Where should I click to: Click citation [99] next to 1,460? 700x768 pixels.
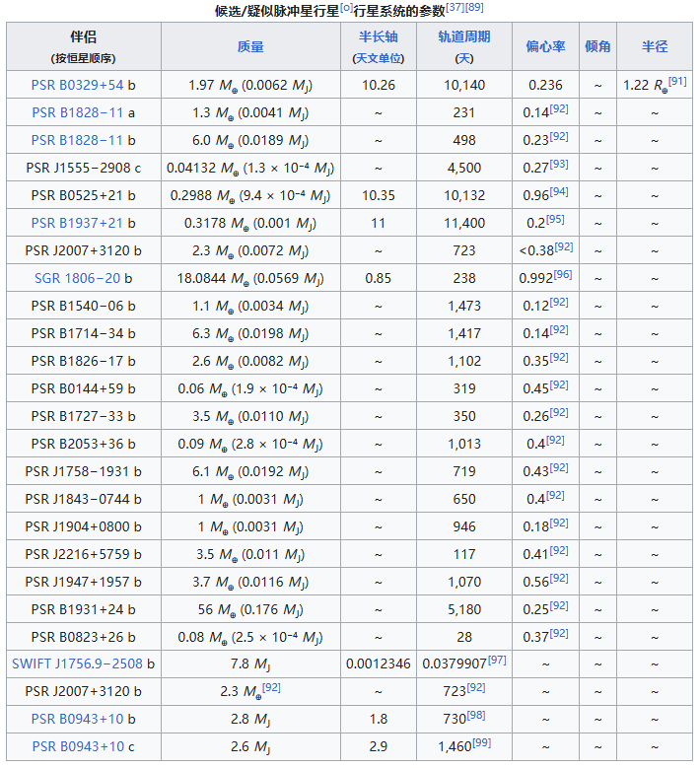coord(481,742)
